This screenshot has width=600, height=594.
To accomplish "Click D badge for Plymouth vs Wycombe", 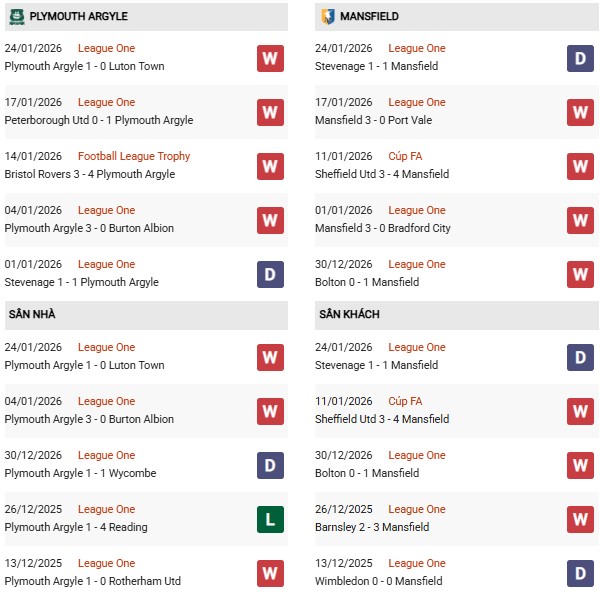I will pos(270,465).
